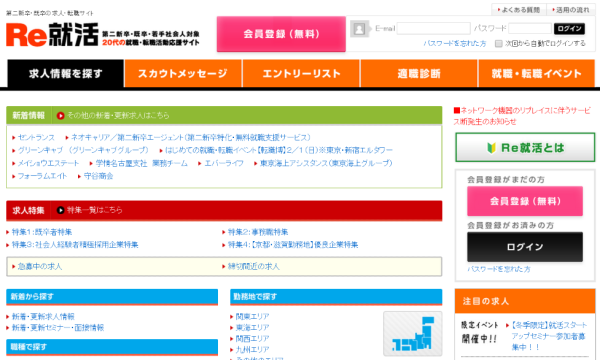Click the Re就活 logo

click(x=52, y=34)
